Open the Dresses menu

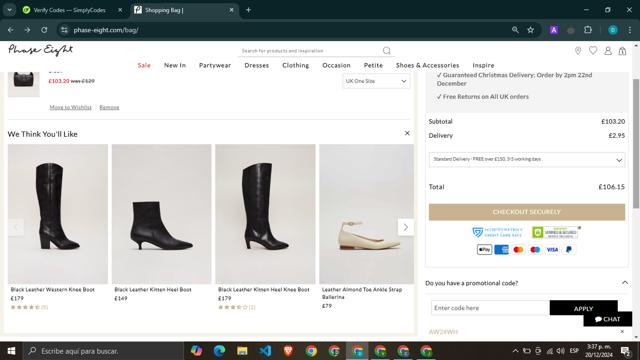pos(256,65)
